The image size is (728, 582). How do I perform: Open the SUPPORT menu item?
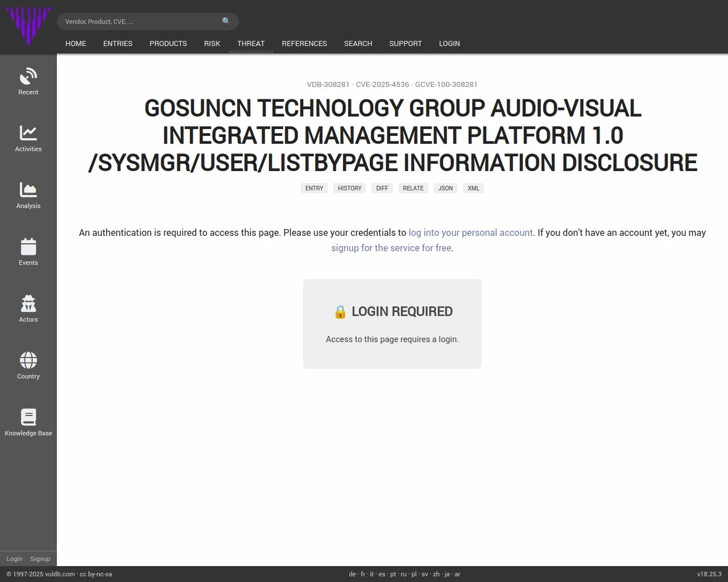click(406, 43)
